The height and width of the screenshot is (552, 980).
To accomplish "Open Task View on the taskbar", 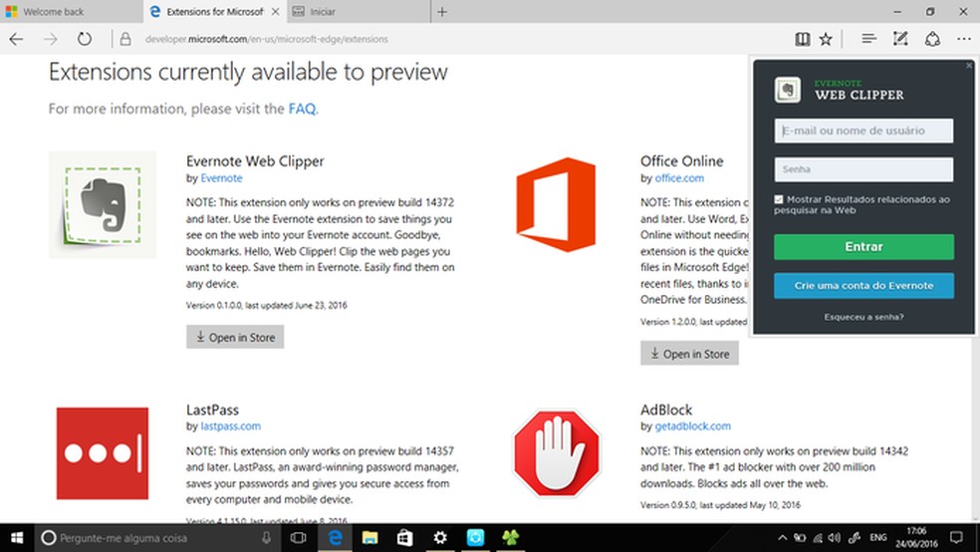I will point(299,538).
